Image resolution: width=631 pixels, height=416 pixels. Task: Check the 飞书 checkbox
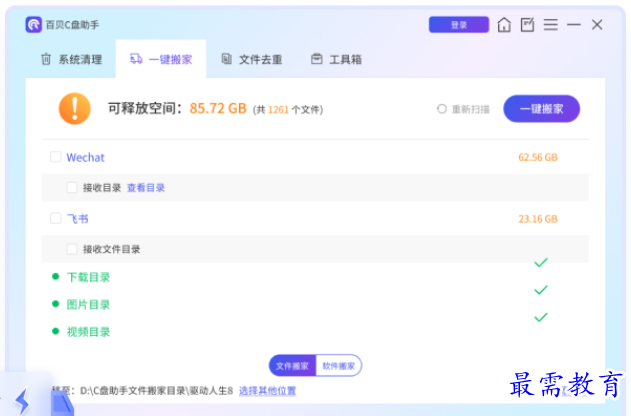(x=56, y=218)
